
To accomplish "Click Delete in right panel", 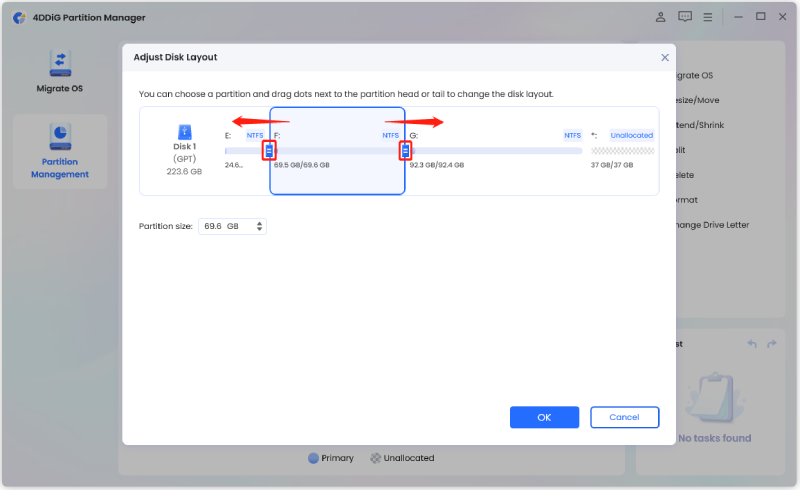I will 685,175.
